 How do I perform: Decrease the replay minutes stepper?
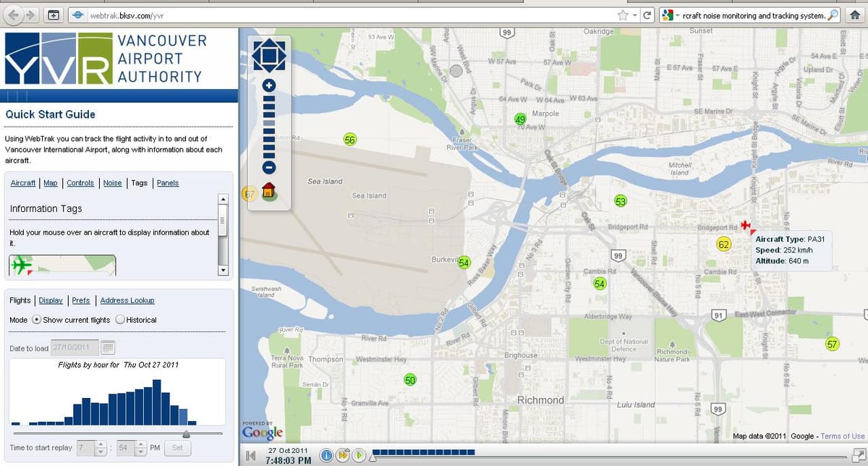point(141,452)
